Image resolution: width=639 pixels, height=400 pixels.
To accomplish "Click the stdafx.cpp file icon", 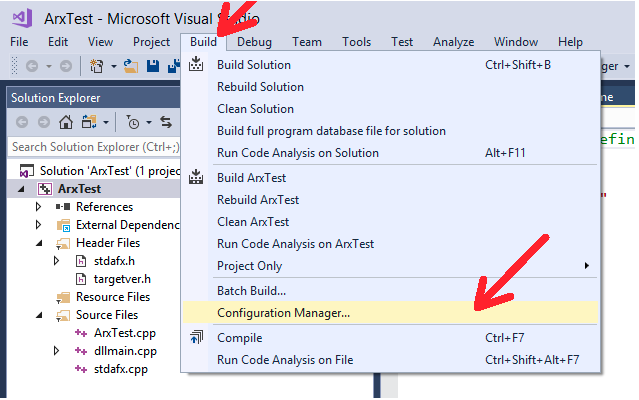I will (81, 369).
